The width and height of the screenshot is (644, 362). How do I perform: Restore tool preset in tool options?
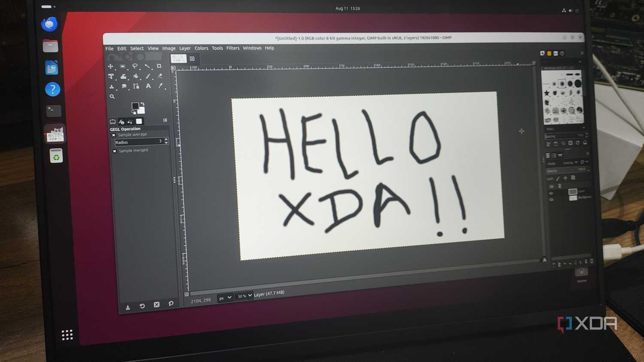[142, 306]
